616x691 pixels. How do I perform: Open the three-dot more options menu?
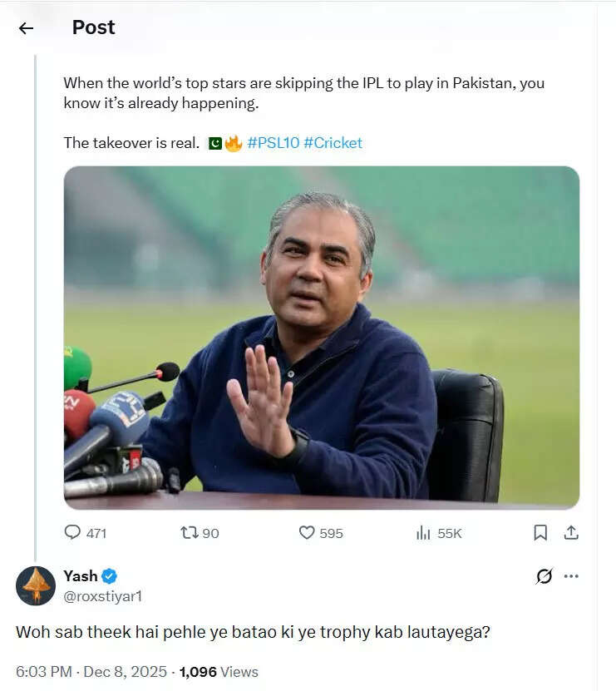571,576
